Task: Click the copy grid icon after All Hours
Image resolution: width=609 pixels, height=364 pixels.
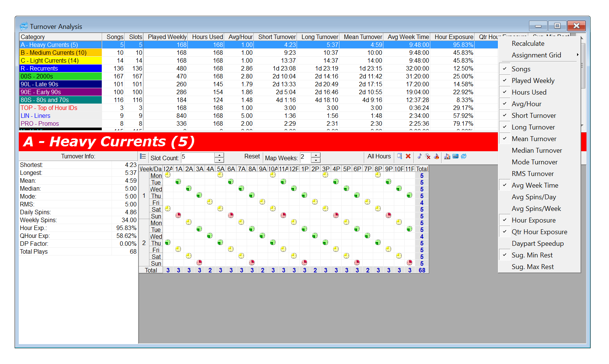Action: pos(399,156)
